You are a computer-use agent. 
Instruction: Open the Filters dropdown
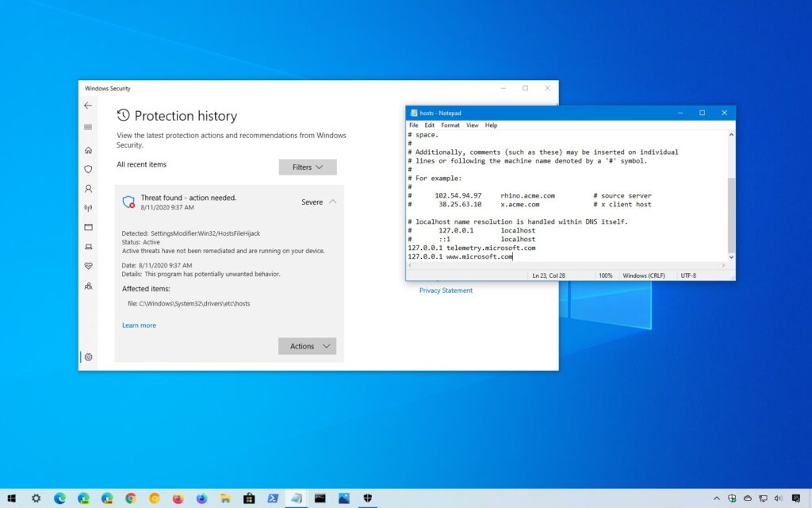(308, 167)
